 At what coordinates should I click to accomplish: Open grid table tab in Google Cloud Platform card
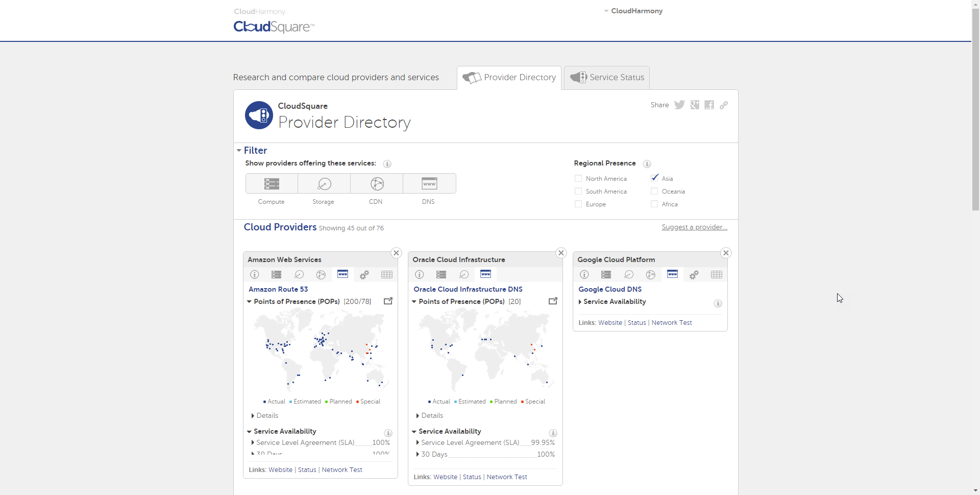tap(717, 274)
